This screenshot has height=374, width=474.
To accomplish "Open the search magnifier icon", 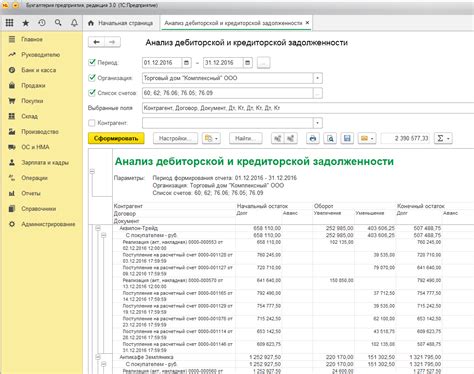I will coord(58,23).
